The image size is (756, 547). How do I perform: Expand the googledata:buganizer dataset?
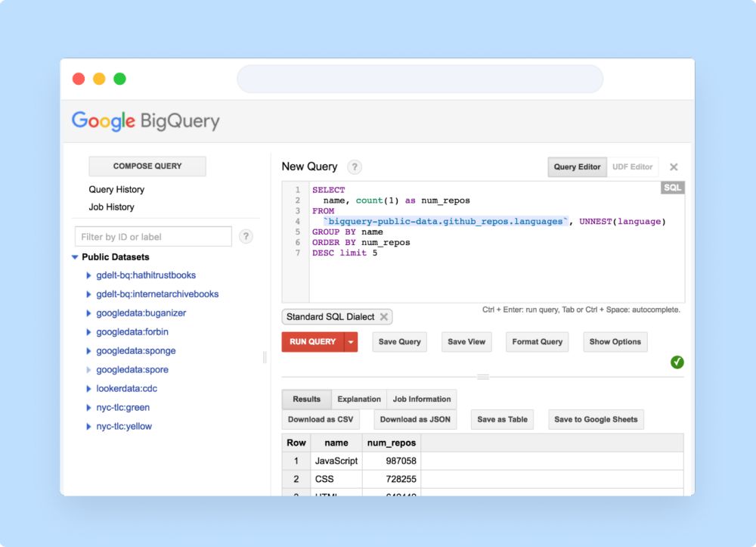click(88, 313)
